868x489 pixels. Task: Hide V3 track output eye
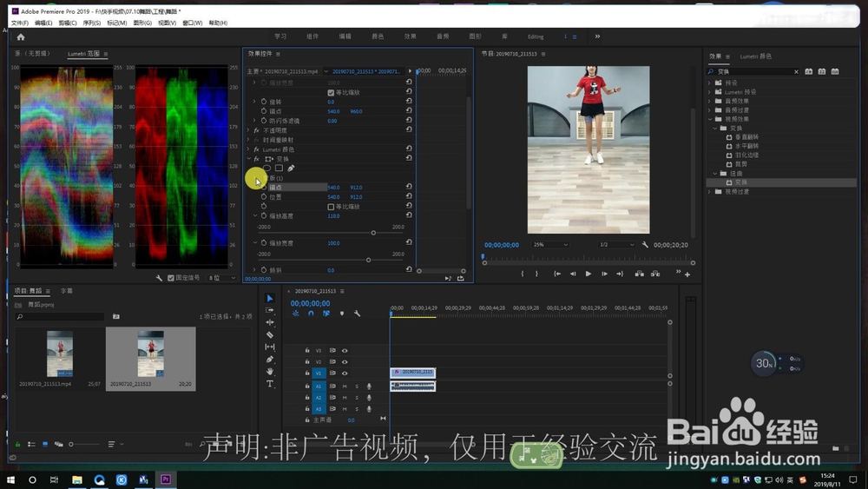pos(345,351)
